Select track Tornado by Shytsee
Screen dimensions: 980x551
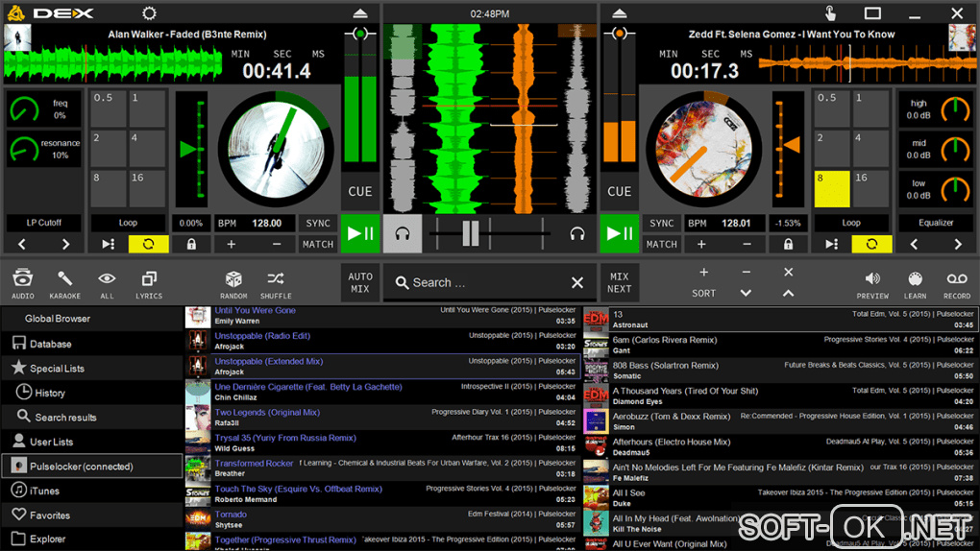click(x=381, y=519)
